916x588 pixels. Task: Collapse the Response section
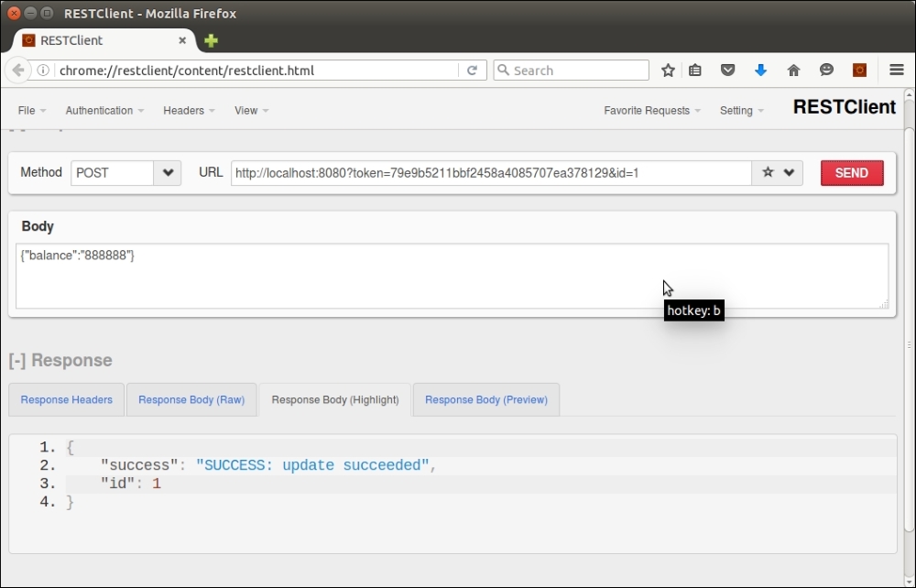[x=16, y=361]
